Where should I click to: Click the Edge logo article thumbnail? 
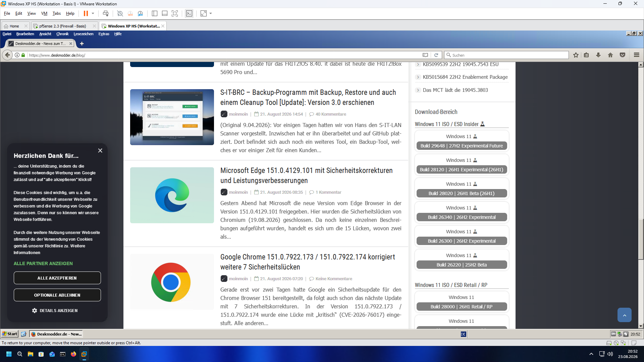point(172,195)
